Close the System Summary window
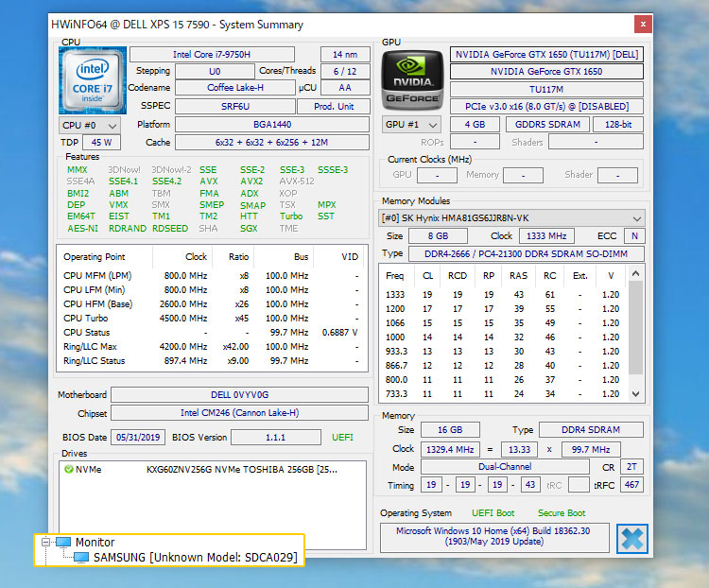709x588 pixels. [643, 24]
